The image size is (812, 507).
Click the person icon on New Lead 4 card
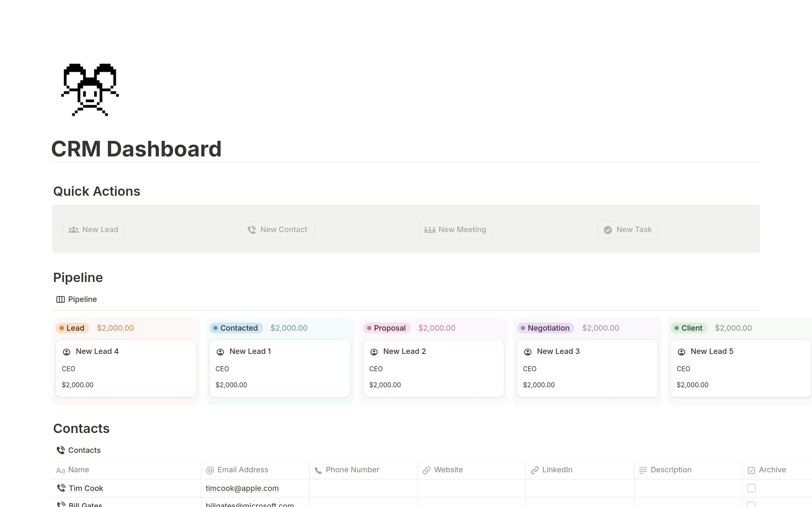click(x=66, y=352)
